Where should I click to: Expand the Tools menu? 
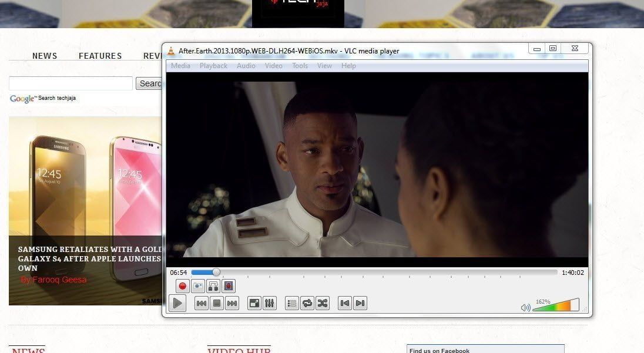click(x=300, y=66)
